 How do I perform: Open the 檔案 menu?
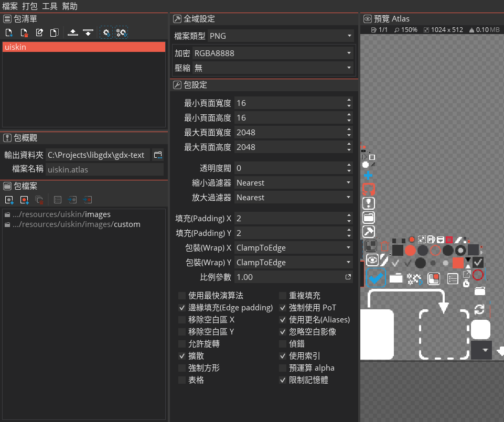[x=10, y=6]
